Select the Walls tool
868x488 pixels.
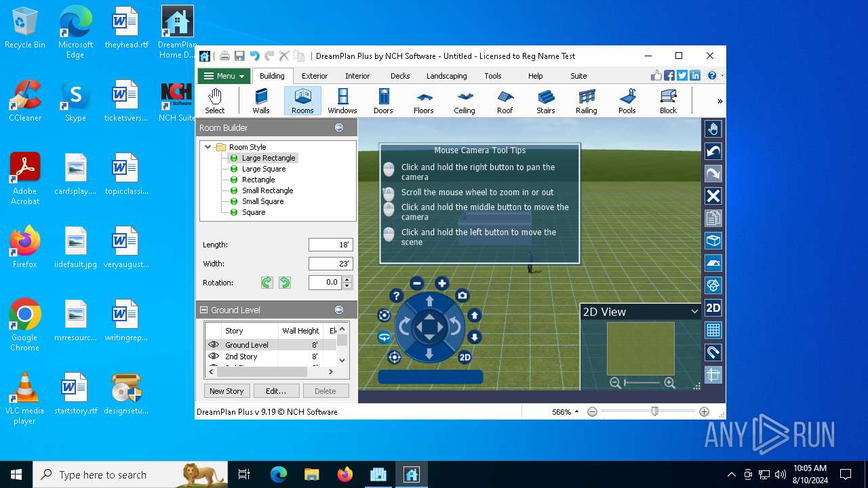click(261, 100)
